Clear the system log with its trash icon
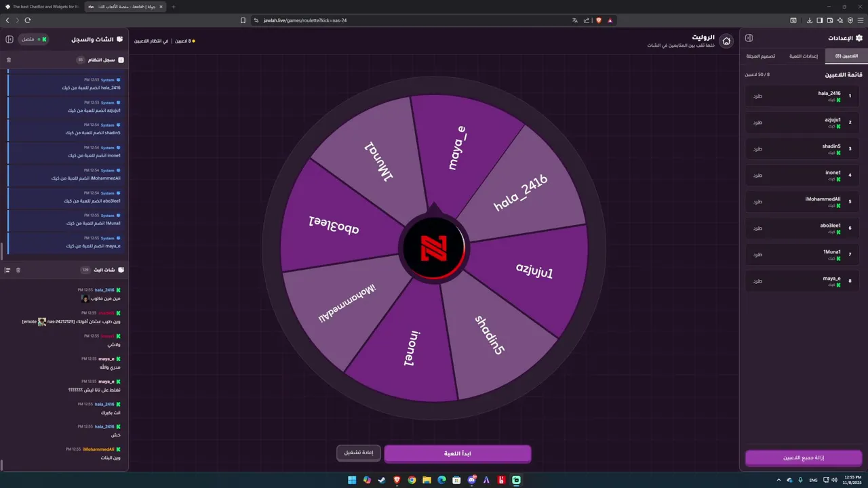 [9, 60]
